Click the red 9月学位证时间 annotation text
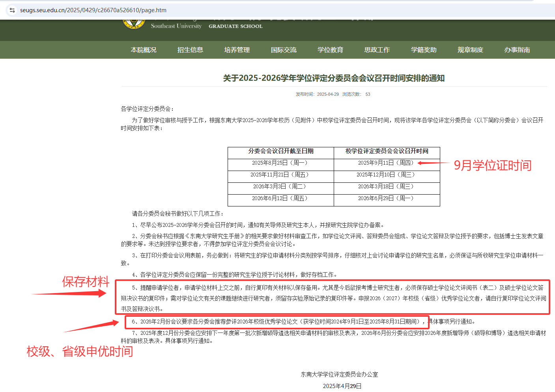 (x=492, y=165)
